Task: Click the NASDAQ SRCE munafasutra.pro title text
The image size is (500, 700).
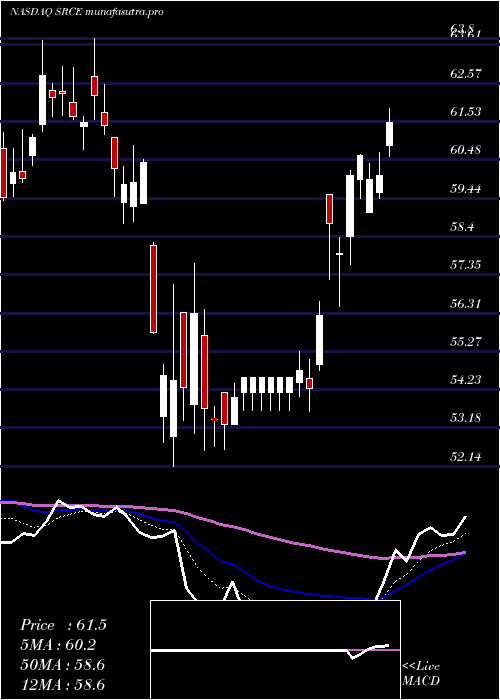Action: pos(87,12)
